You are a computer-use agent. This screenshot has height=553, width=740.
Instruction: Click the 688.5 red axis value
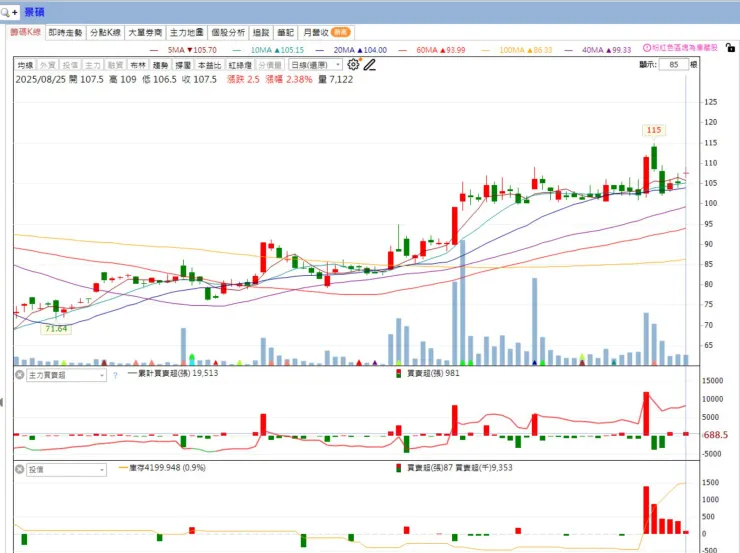[715, 435]
